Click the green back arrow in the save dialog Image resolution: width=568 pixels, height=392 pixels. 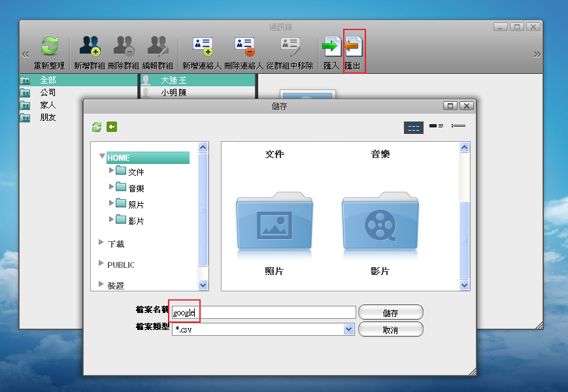tap(111, 126)
